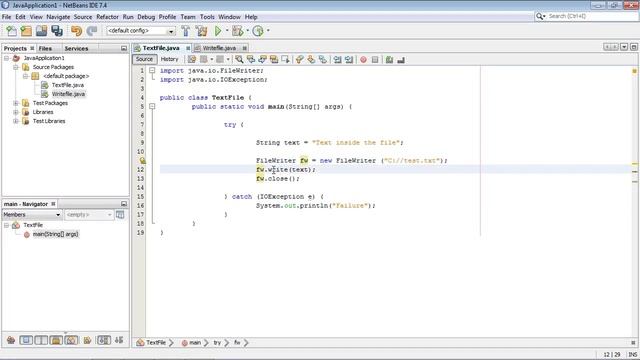Collapse the Source Packages node

pyautogui.click(x=16, y=67)
